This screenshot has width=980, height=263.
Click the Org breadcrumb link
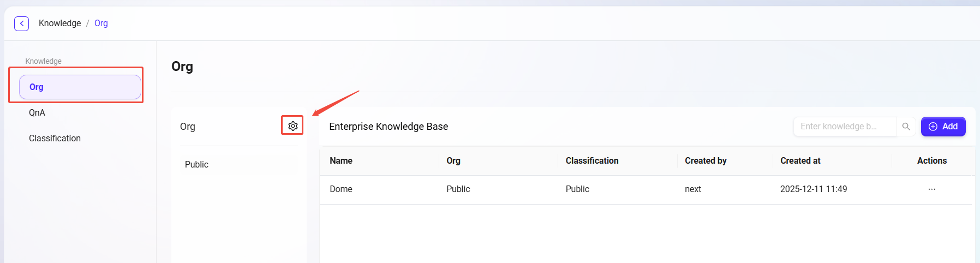101,23
